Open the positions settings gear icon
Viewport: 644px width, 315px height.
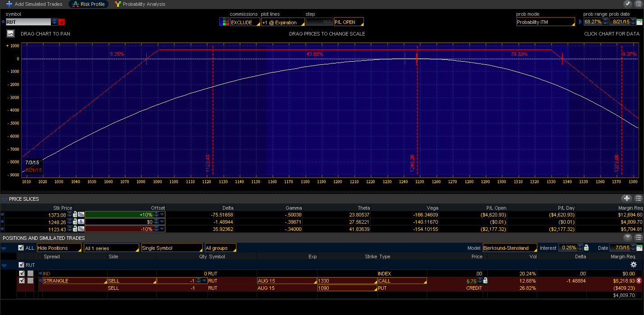coord(634,265)
